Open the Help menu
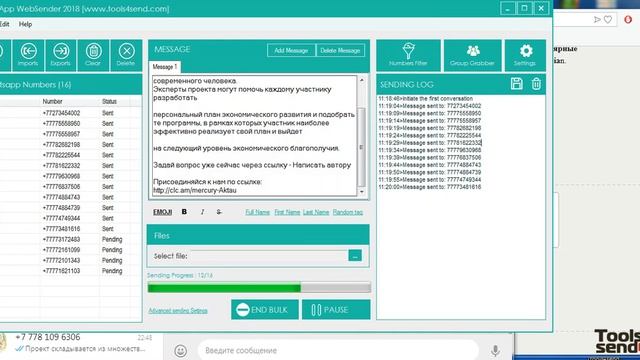This screenshot has height=360, width=640. click(25, 24)
